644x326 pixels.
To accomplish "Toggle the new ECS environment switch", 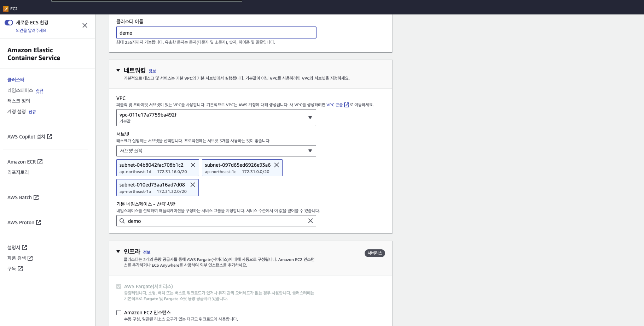I will tap(9, 23).
